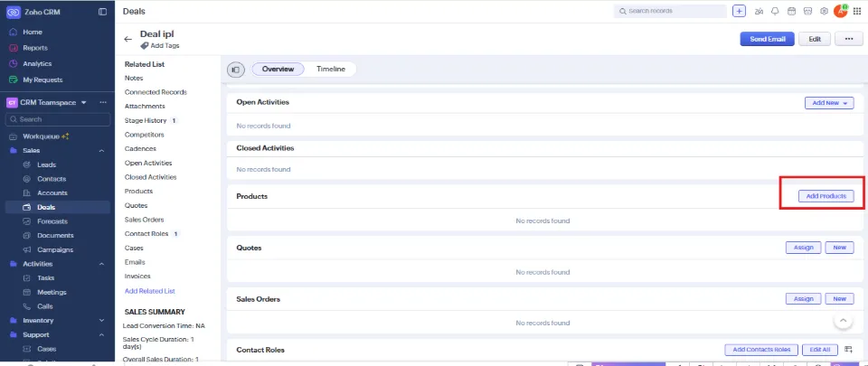Click the Edit button

[815, 39]
